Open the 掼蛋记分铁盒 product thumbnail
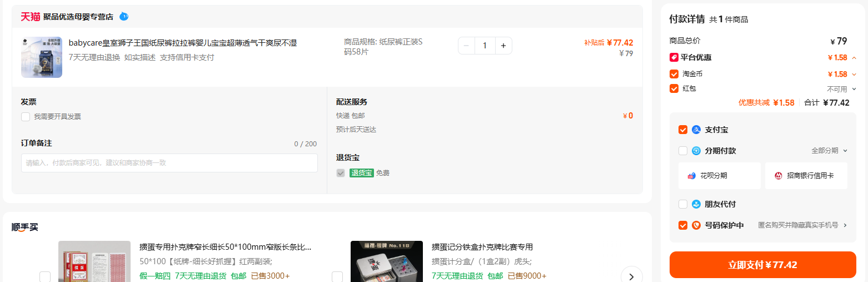The width and height of the screenshot is (868, 282). (x=387, y=261)
